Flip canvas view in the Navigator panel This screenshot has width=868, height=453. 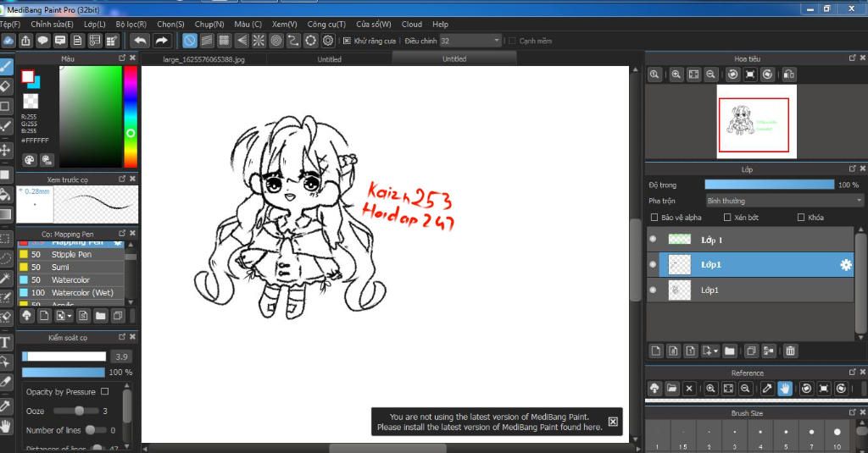coord(789,75)
